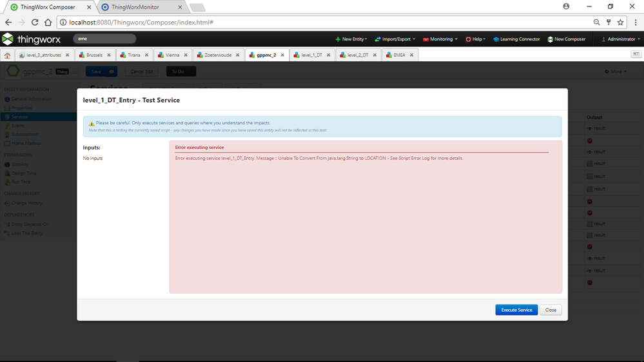The width and height of the screenshot is (644, 362).
Task: Click the saved password key icon
Action: click(x=609, y=22)
